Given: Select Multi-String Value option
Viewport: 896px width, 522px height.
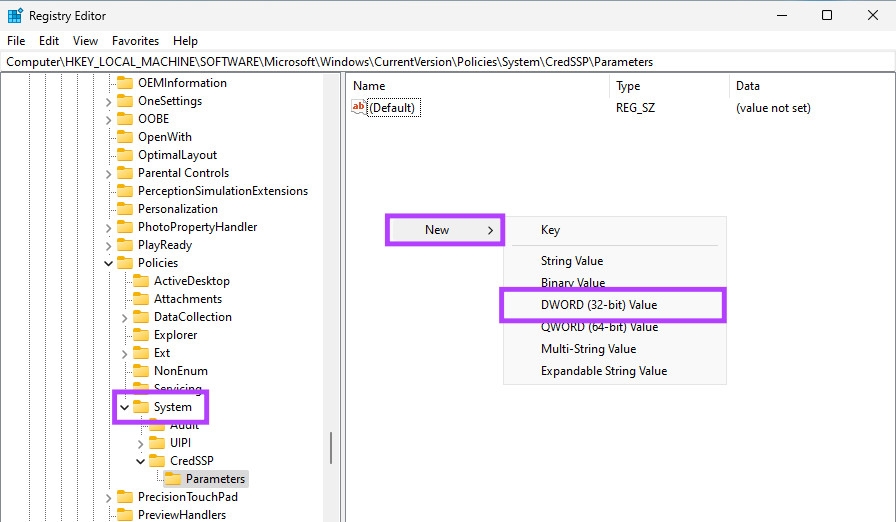Looking at the screenshot, I should point(615,349).
